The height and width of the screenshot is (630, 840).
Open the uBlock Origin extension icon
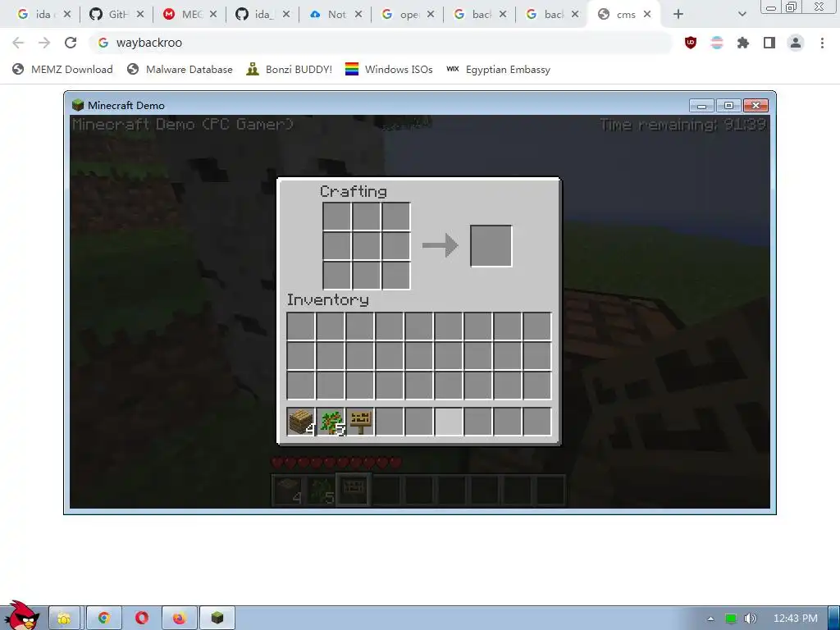click(x=691, y=43)
